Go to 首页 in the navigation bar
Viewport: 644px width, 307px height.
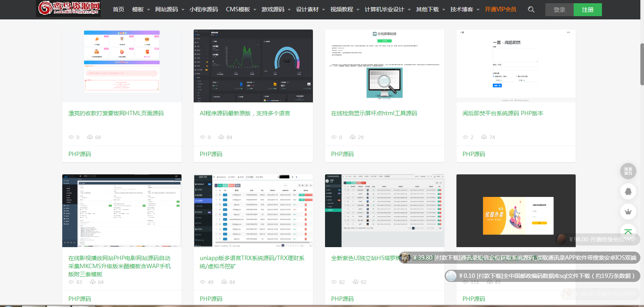pyautogui.click(x=118, y=9)
